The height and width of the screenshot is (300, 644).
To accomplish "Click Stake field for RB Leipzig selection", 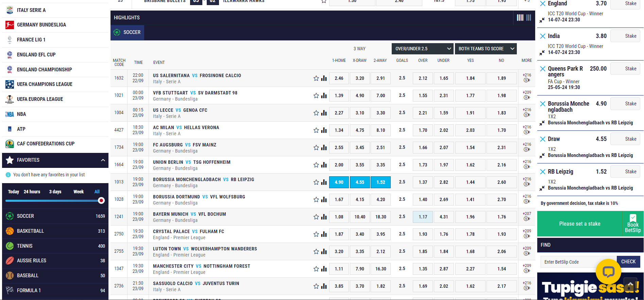I will (625, 172).
